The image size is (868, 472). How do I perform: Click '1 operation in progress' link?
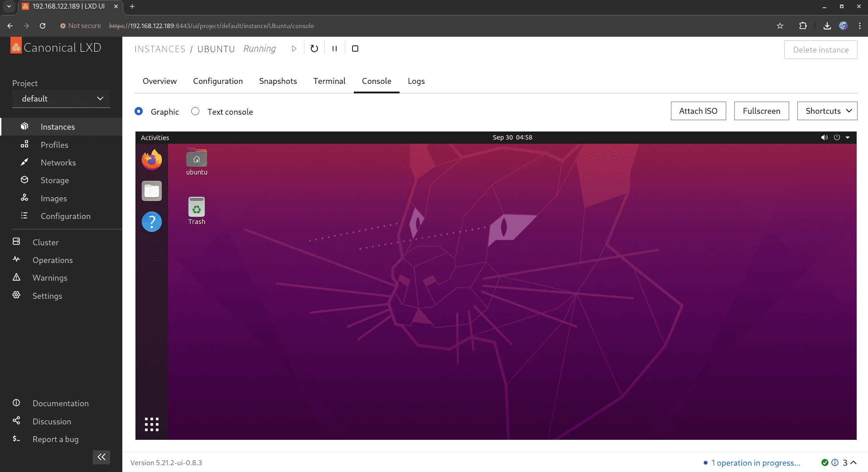[x=756, y=462]
